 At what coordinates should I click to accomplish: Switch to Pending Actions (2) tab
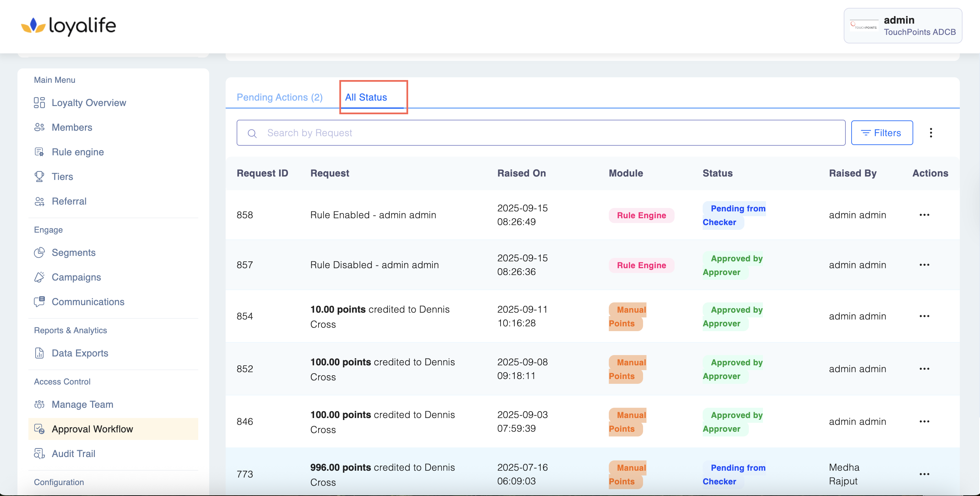280,98
